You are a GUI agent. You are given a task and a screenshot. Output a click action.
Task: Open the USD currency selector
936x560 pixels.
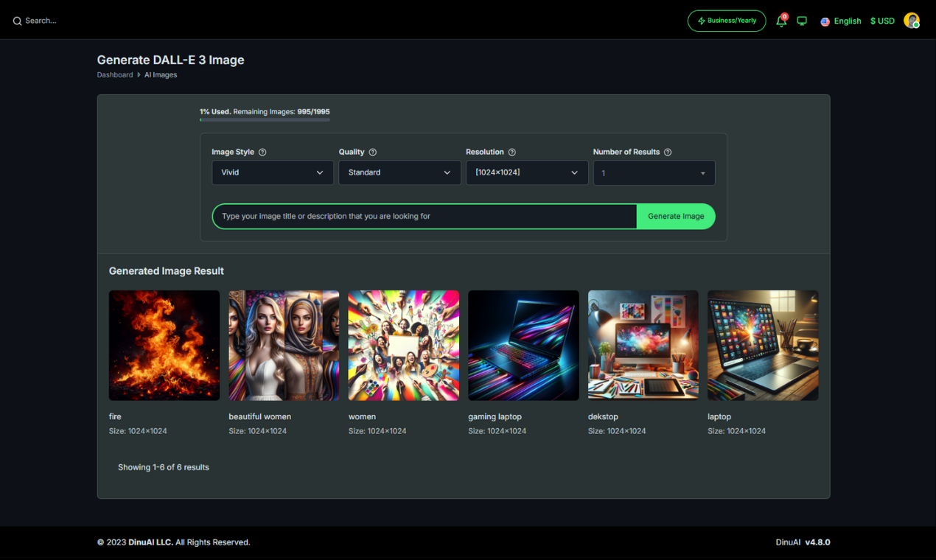tap(882, 21)
